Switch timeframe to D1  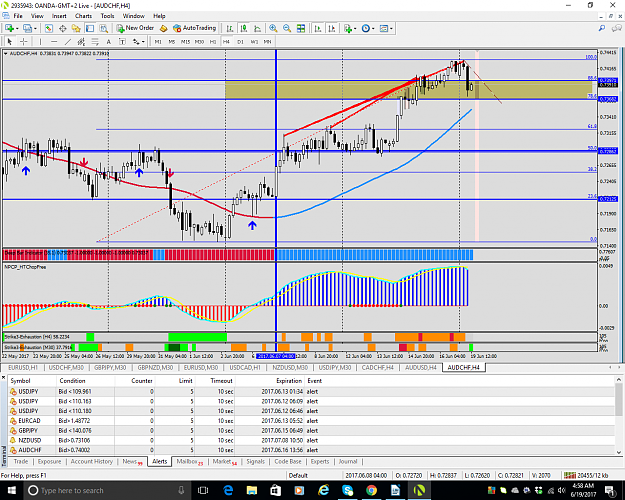point(240,41)
